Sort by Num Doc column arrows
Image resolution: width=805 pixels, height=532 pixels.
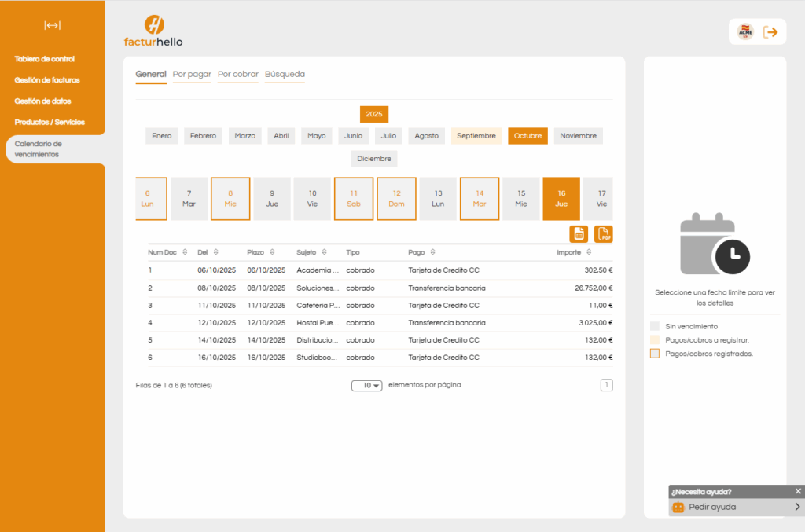click(185, 252)
